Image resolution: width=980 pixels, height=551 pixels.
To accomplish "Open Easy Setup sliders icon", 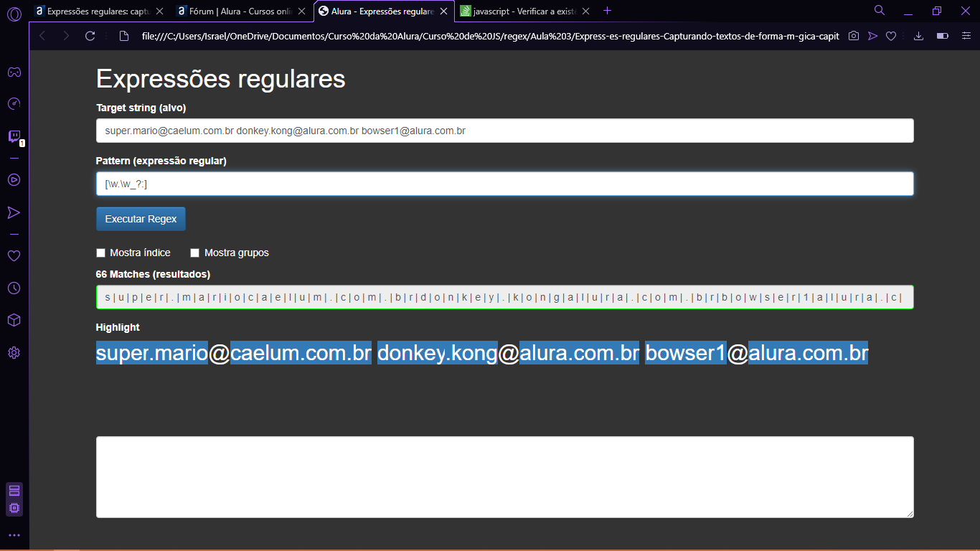I will (x=966, y=36).
